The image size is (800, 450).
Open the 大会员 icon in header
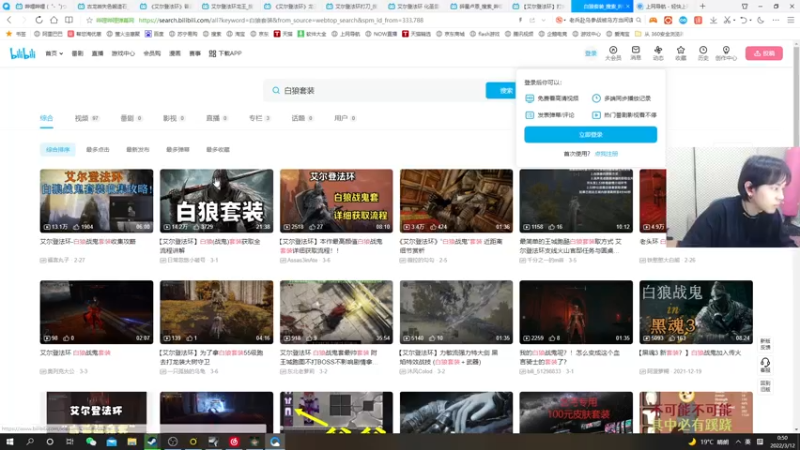click(613, 53)
